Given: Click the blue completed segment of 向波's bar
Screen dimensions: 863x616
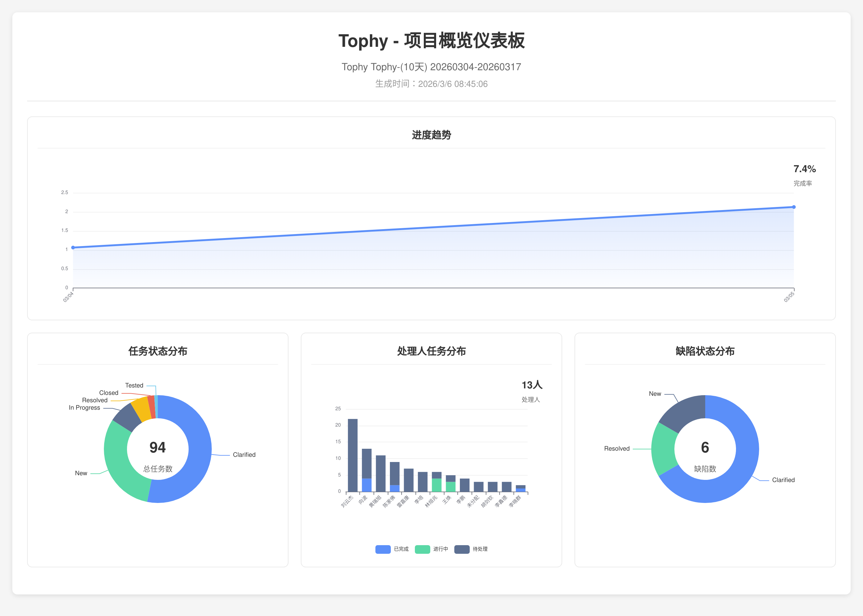Looking at the screenshot, I should 366,485.
